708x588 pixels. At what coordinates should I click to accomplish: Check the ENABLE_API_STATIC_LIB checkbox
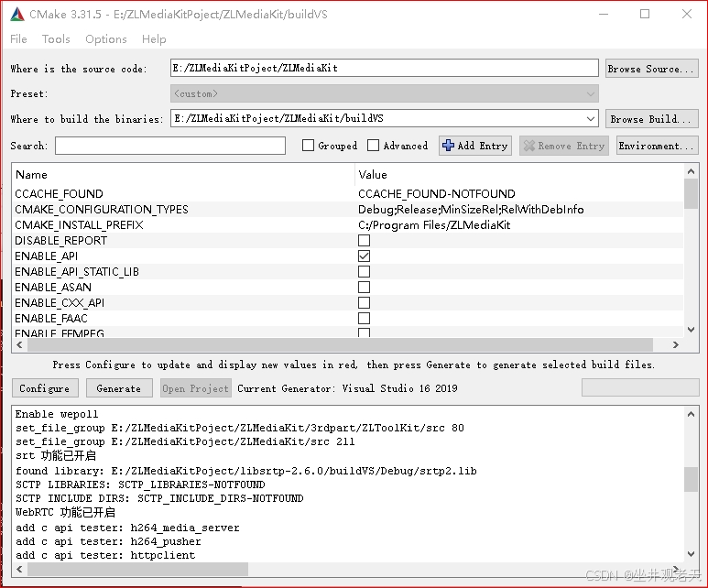click(364, 271)
